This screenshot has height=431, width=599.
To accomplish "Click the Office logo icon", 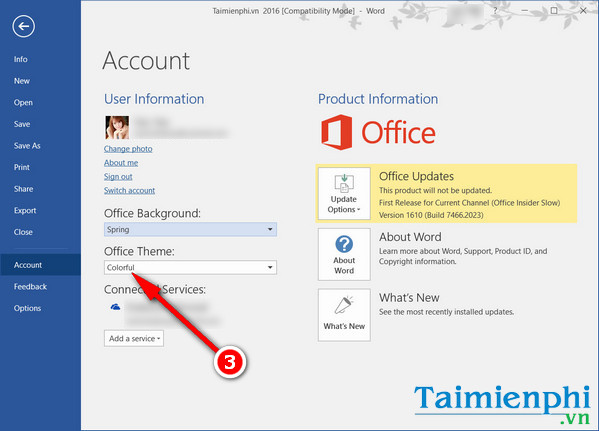I will (x=337, y=132).
